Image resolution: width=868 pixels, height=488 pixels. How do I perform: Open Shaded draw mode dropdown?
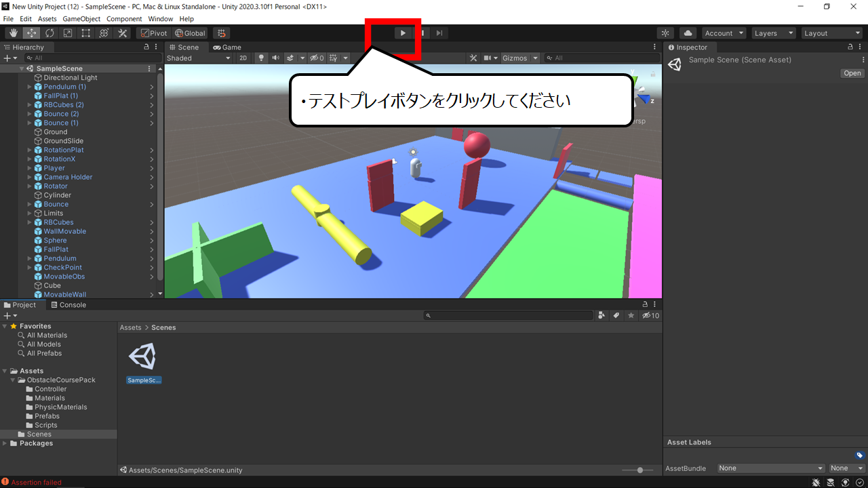point(199,58)
